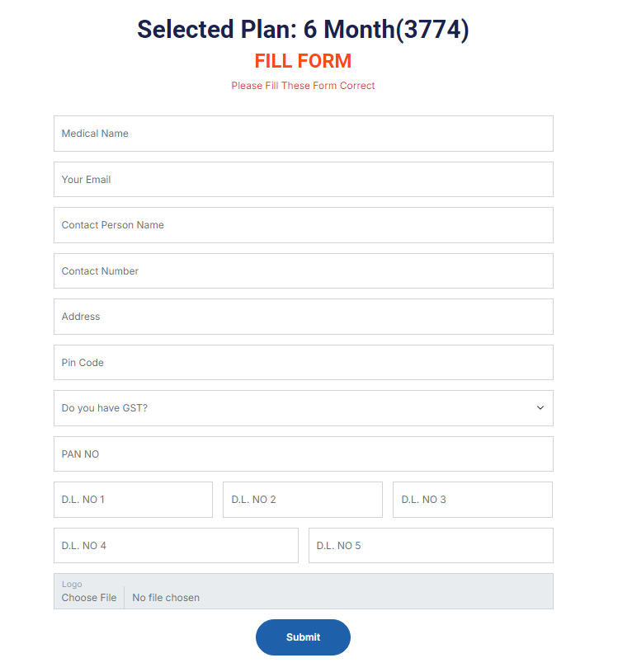Click the Logo label above file chooser
632x672 pixels.
tap(72, 585)
